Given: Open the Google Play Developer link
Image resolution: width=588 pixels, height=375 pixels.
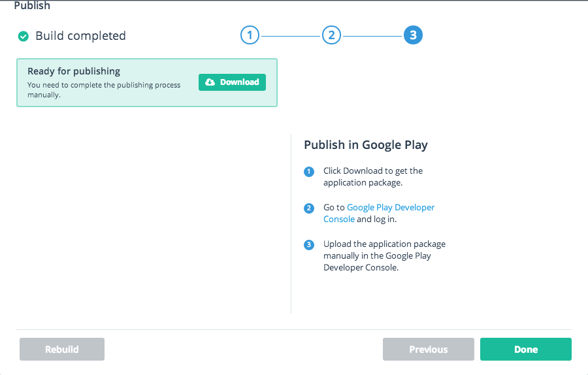Looking at the screenshot, I should click(391, 207).
